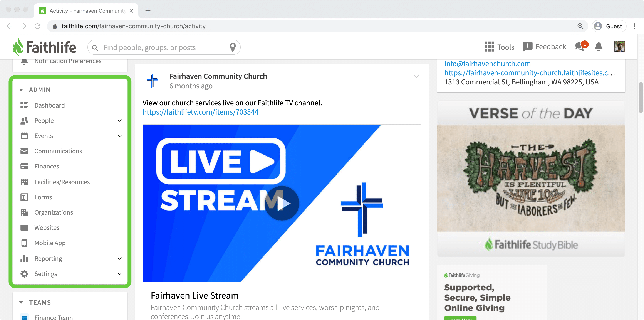Open Communications
Viewport: 644px width, 320px height.
tap(58, 151)
